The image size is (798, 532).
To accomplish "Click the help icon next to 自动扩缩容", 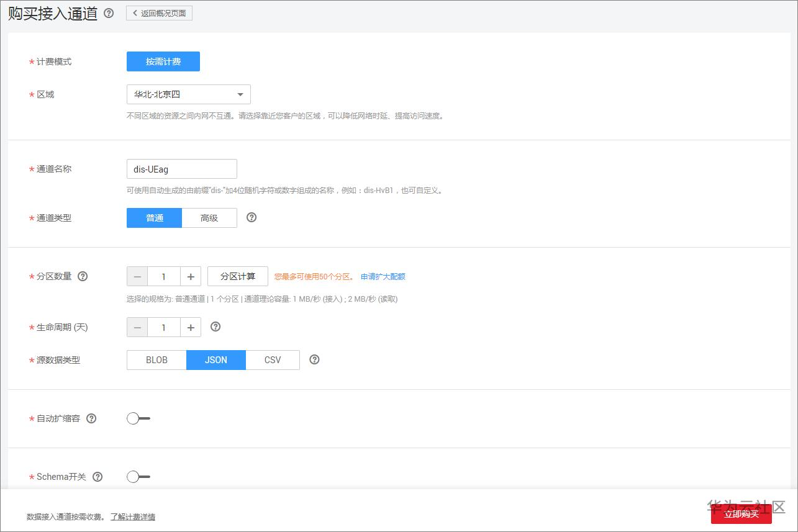I will pyautogui.click(x=91, y=418).
